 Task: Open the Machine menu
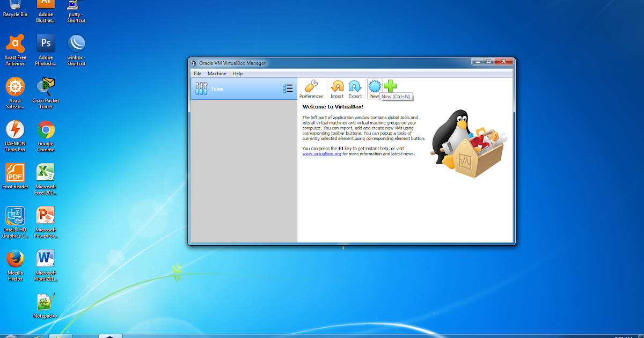click(217, 74)
